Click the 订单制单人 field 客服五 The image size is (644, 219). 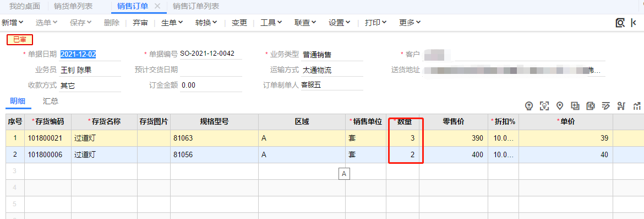click(332, 86)
